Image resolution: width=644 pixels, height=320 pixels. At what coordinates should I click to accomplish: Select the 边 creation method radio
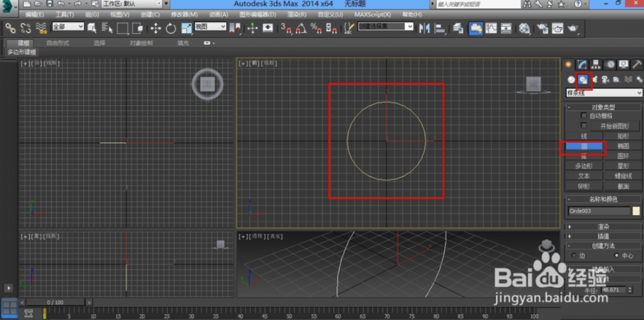574,255
